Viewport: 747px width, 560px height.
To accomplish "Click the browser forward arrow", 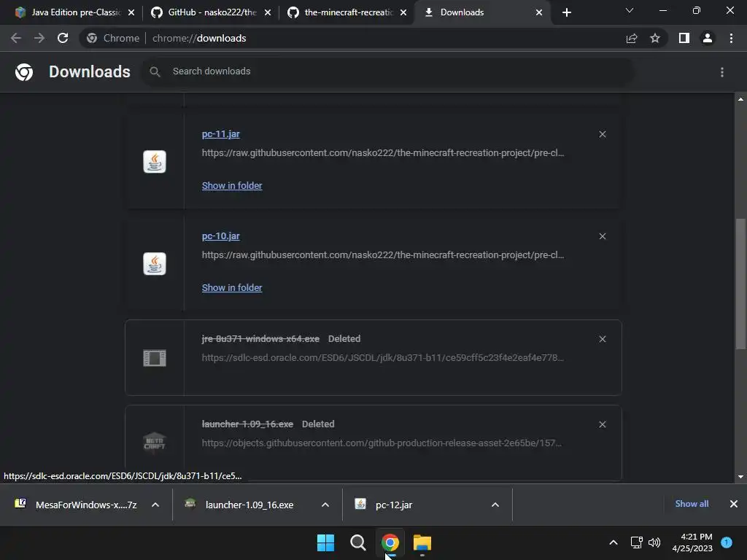I will tap(39, 38).
